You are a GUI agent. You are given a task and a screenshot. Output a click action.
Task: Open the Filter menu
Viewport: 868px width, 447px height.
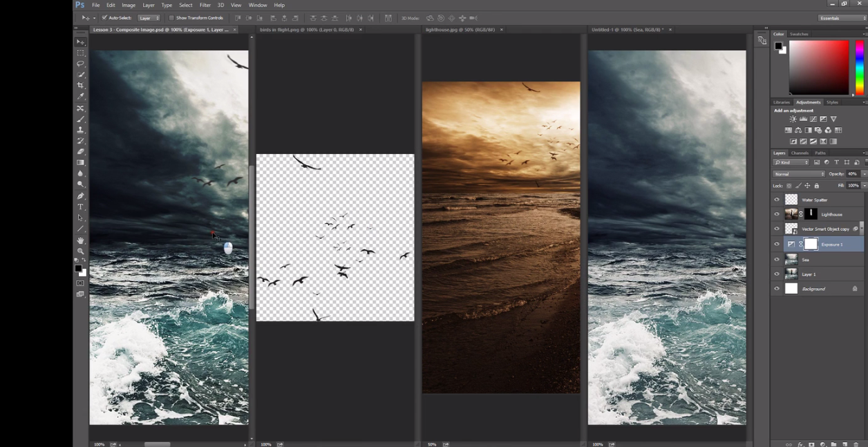pos(205,5)
